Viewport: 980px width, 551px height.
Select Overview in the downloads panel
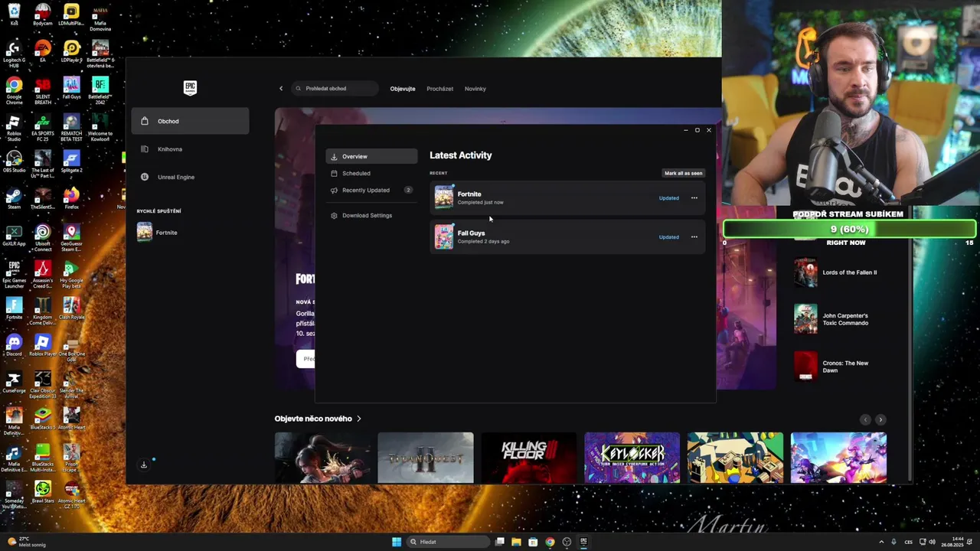[371, 156]
